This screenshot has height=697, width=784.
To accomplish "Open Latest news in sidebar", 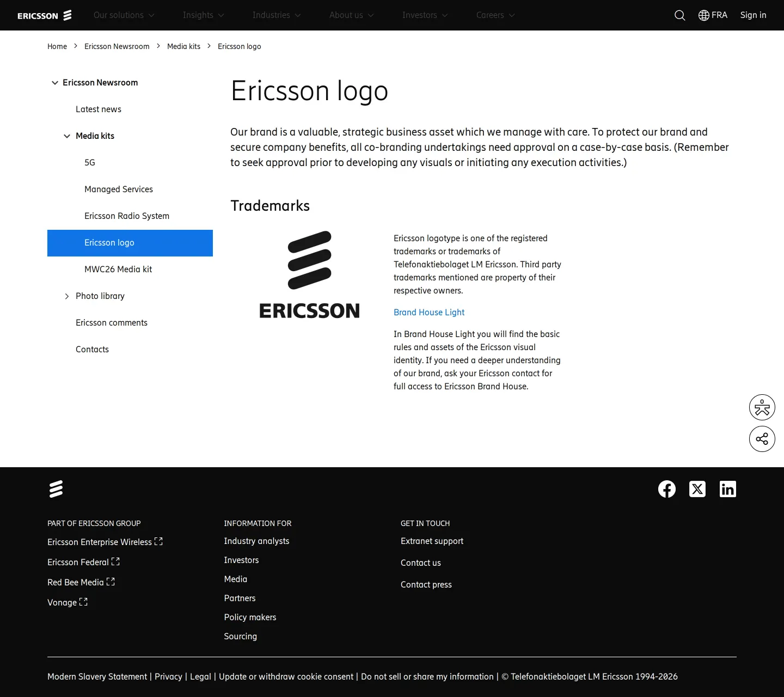I will [99, 109].
